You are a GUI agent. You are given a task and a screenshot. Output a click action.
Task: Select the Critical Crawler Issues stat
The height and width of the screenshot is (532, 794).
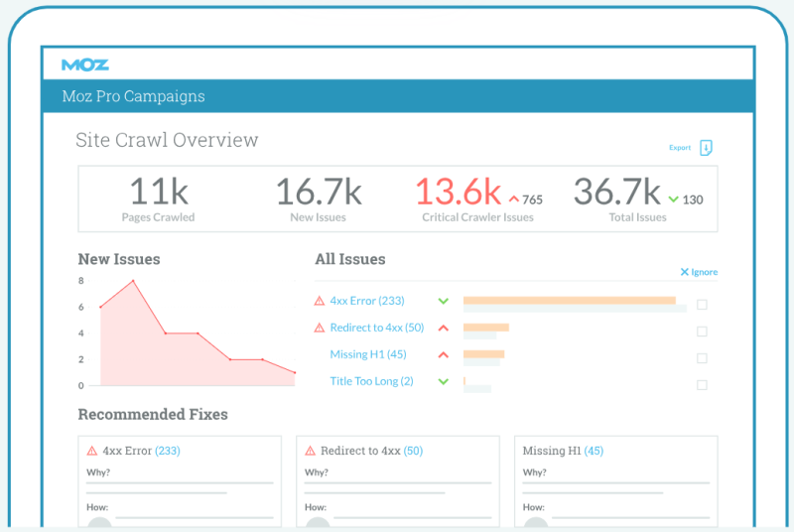(478, 199)
